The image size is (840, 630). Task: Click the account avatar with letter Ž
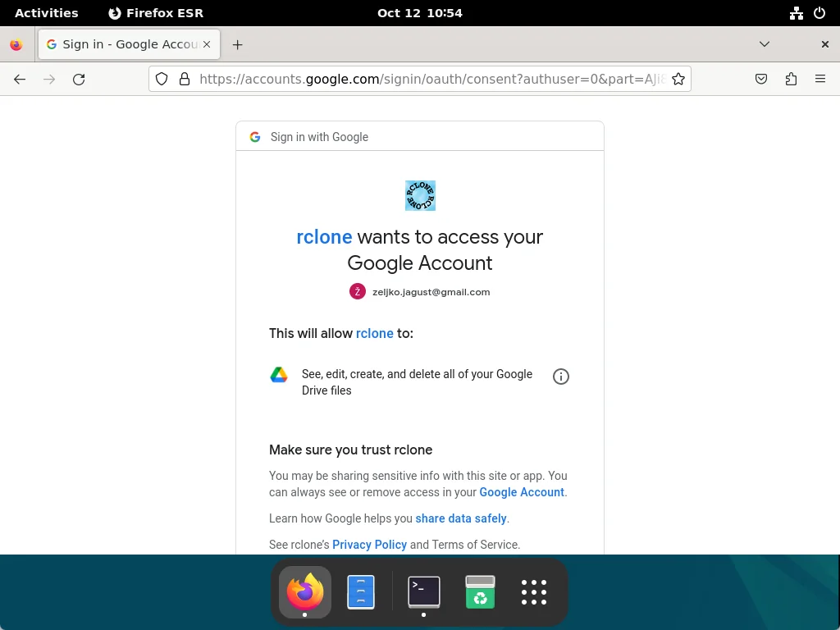(x=358, y=291)
